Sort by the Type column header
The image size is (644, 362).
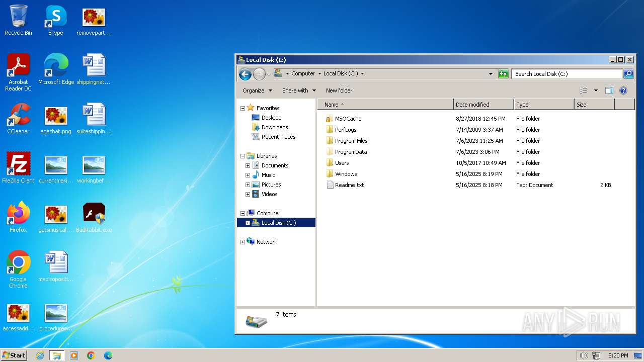pyautogui.click(x=544, y=105)
